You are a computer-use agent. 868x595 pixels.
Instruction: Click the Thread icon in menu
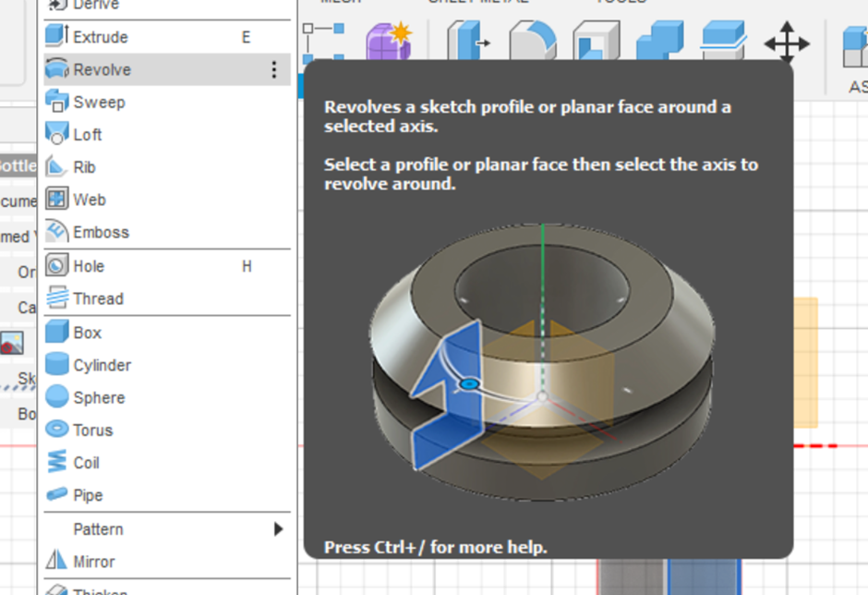(x=57, y=297)
